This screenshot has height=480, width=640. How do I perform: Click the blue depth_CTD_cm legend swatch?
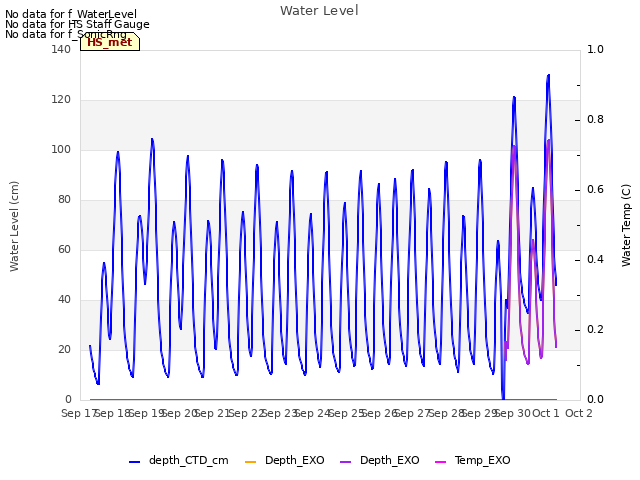click(134, 462)
